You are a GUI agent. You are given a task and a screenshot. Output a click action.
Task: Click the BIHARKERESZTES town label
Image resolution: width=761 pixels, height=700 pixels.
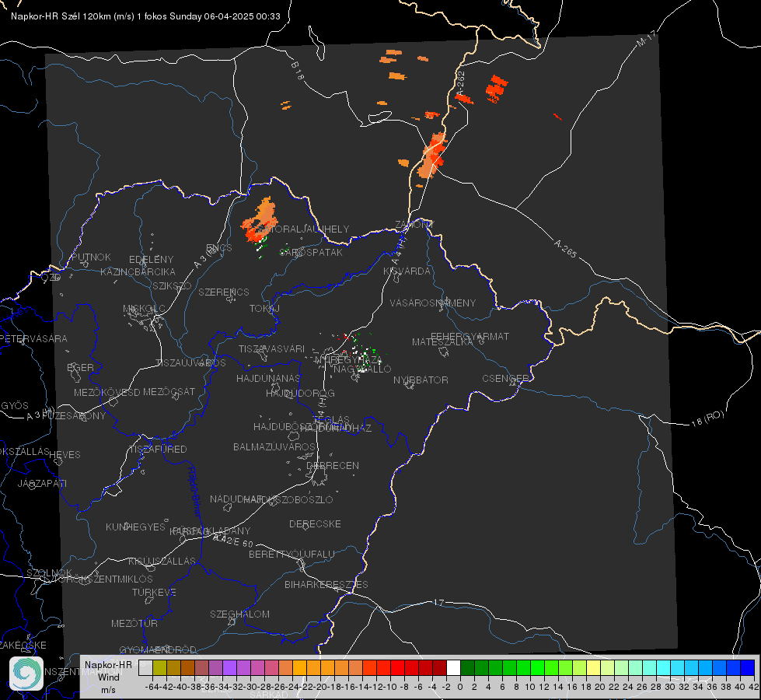[x=326, y=584]
